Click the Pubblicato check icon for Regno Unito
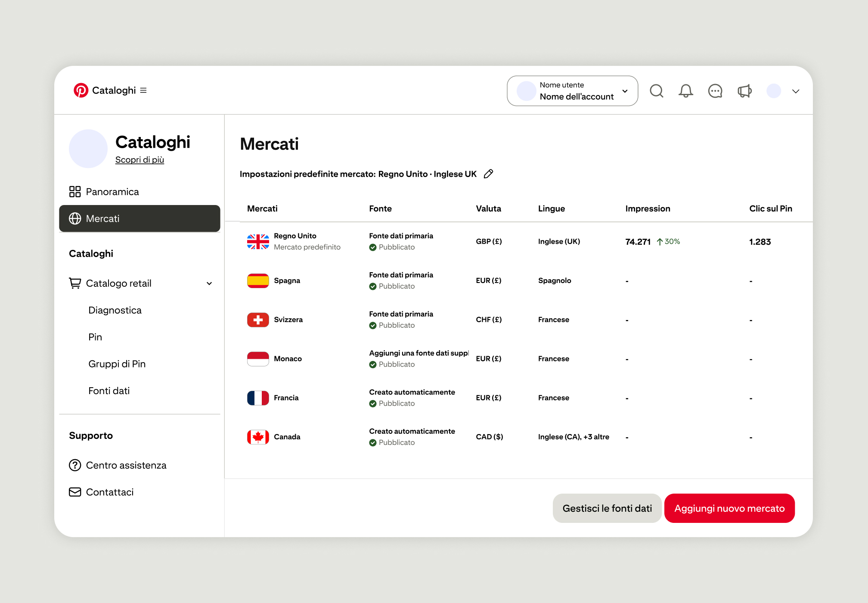The width and height of the screenshot is (868, 603). (x=373, y=247)
